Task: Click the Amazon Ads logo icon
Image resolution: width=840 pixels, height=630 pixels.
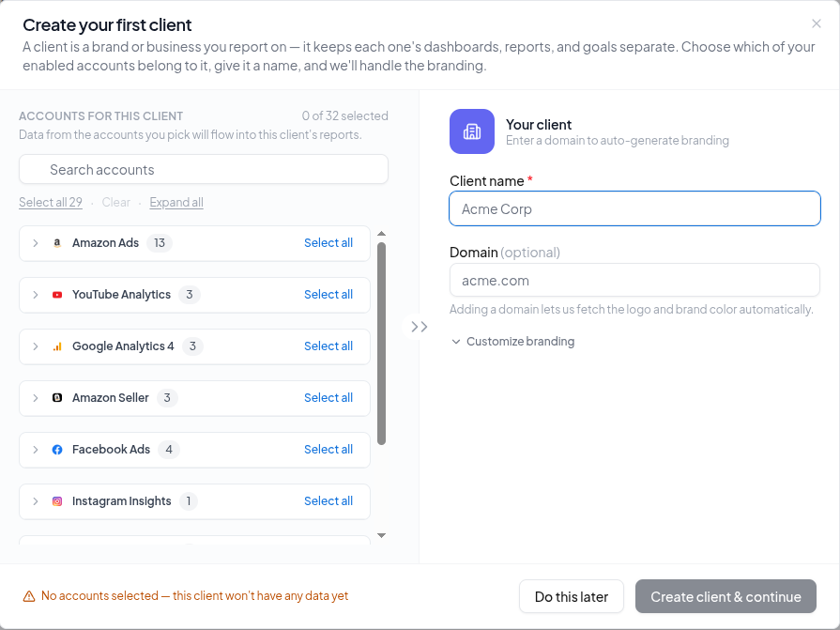Action: (57, 242)
